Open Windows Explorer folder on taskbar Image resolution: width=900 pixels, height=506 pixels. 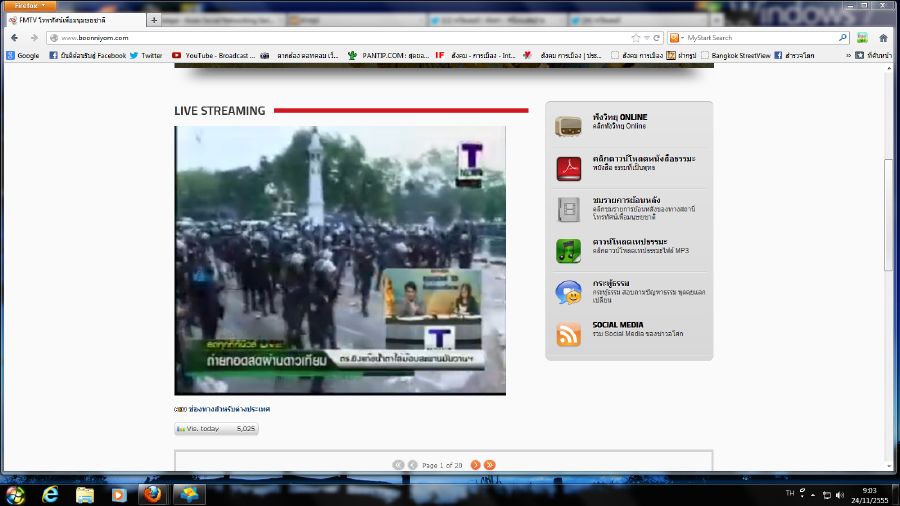(x=84, y=494)
